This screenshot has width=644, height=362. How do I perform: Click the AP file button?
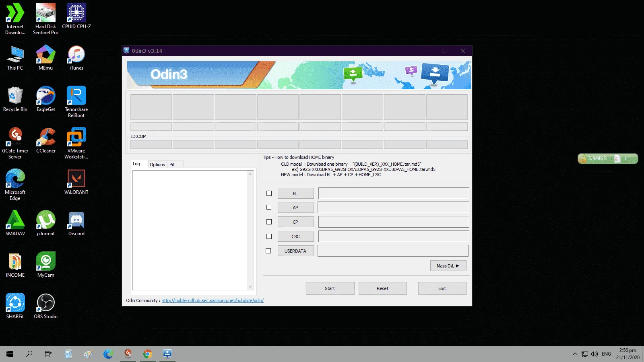tap(296, 208)
